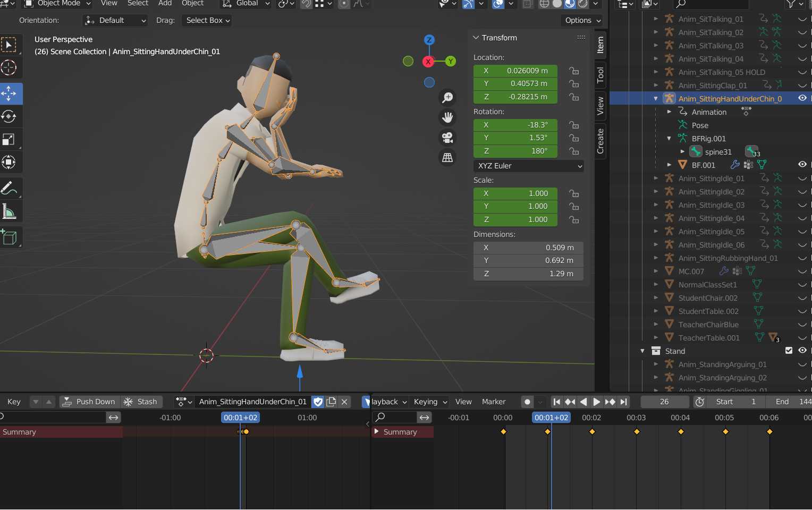Click the pan view hand icon
The image size is (812, 510).
click(x=447, y=117)
